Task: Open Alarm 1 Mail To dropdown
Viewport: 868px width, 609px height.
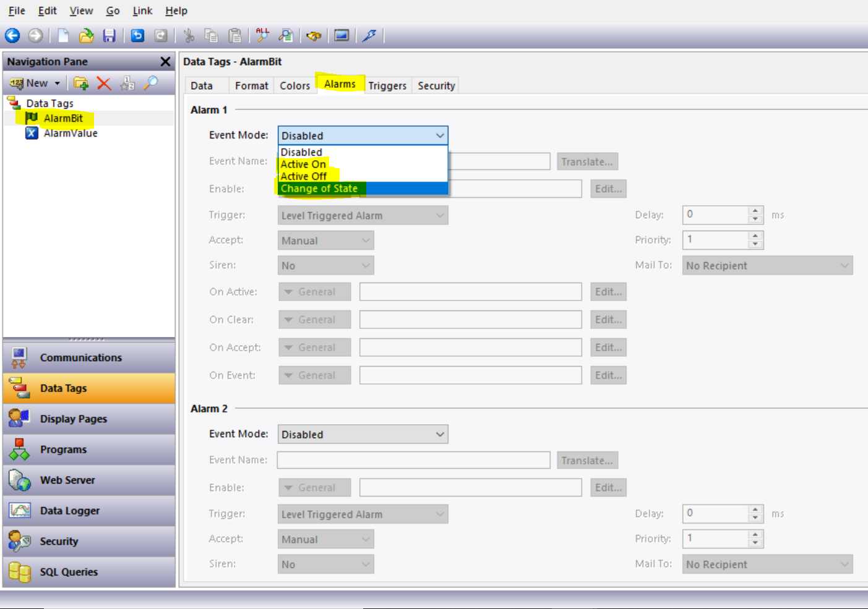Action: click(767, 266)
